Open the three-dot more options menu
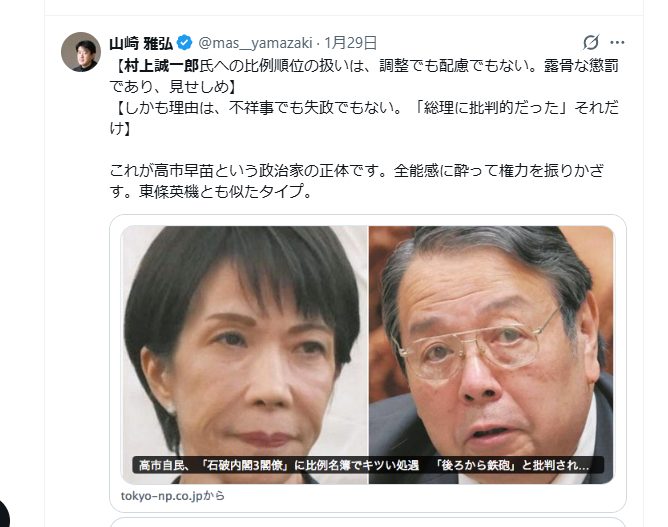 (617, 42)
